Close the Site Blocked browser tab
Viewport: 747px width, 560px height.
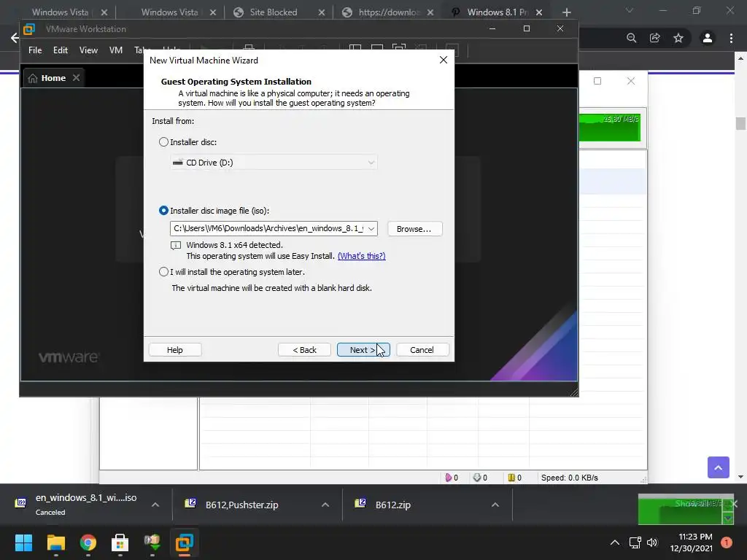[322, 12]
